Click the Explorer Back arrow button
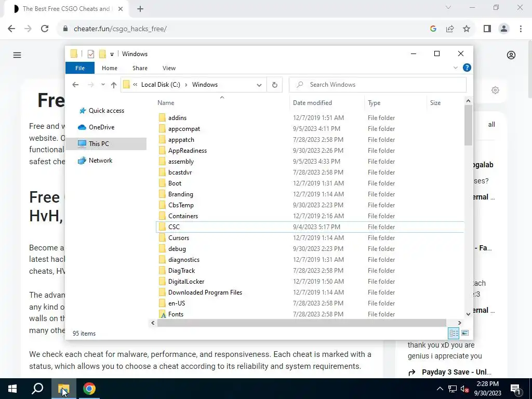Image resolution: width=532 pixels, height=399 pixels. [x=75, y=85]
